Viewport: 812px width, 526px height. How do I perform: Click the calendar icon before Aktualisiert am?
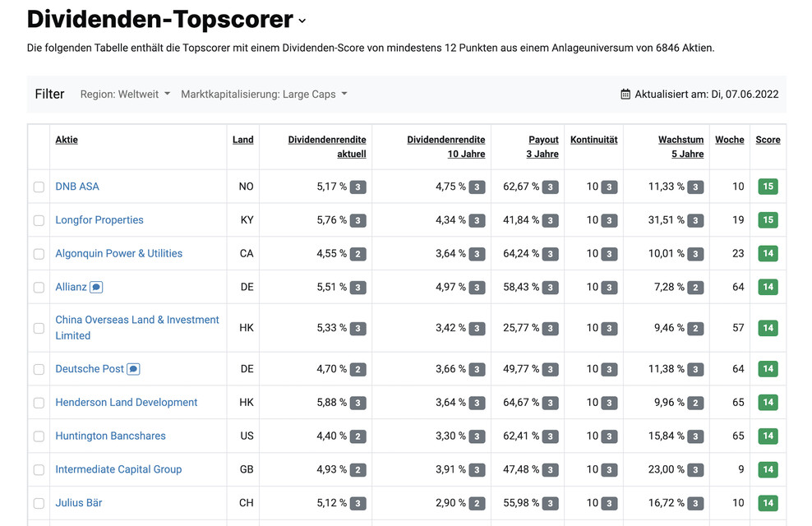tap(625, 95)
